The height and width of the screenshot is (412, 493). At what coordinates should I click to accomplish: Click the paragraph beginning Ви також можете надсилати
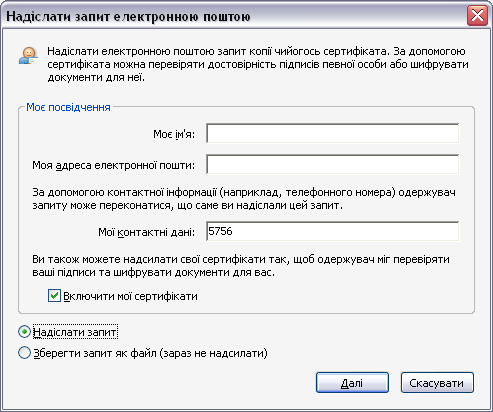[241, 266]
